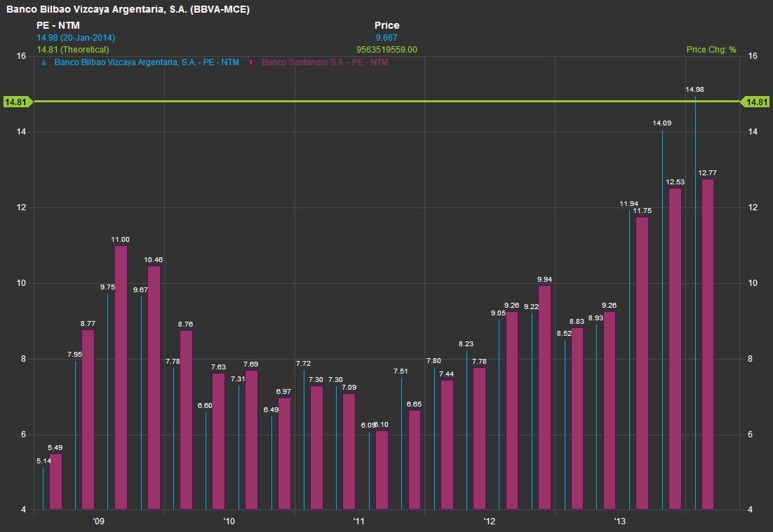Click the Santander bar labeled 11.00
This screenshot has height=532, width=773.
click(121, 377)
